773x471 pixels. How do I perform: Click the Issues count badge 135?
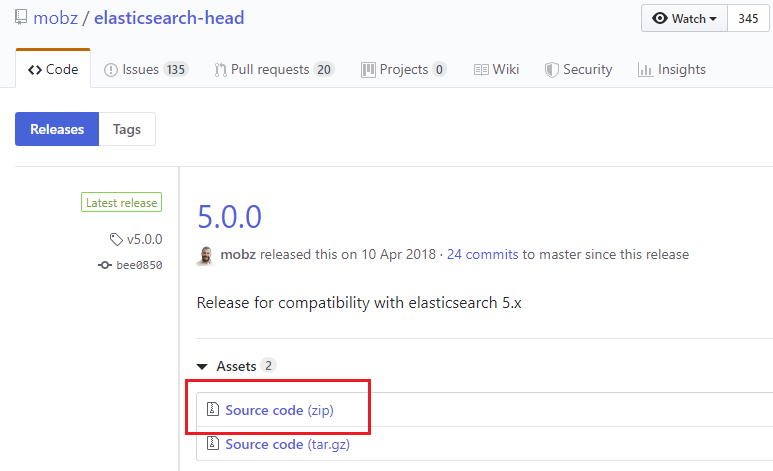(x=176, y=70)
